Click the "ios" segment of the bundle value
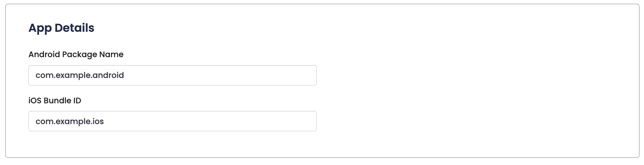The height and width of the screenshot is (165, 644). tap(98, 121)
